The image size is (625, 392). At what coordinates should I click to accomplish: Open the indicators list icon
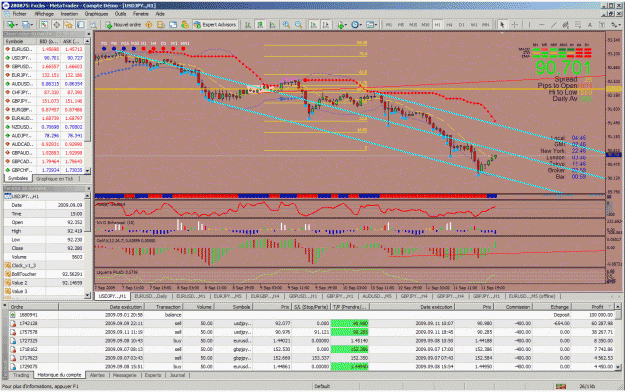[340, 25]
